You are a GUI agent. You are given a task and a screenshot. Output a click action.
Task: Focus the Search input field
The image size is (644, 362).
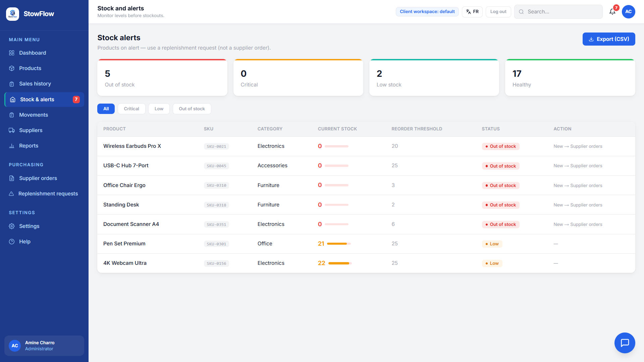point(558,12)
